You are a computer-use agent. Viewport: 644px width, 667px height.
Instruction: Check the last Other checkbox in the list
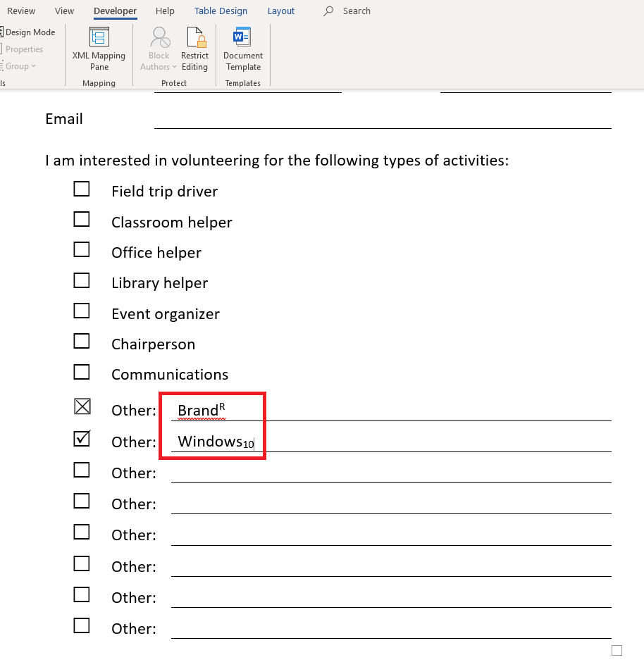coord(81,625)
